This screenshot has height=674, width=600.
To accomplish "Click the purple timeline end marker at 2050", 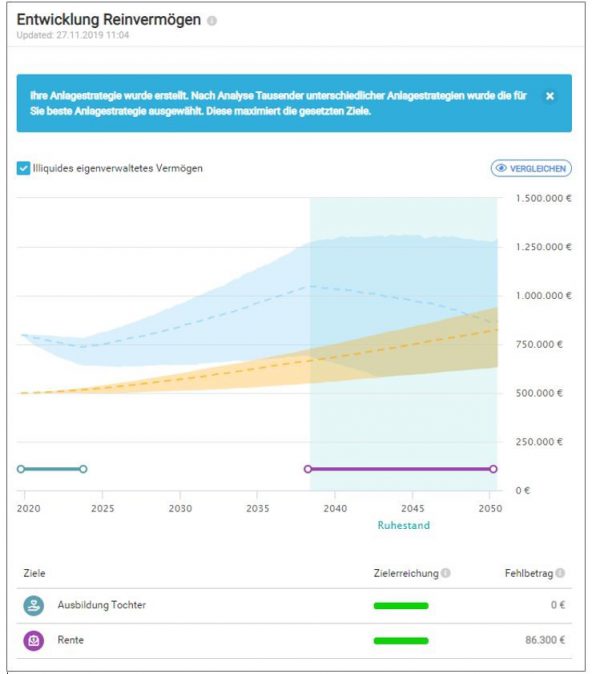I will [493, 468].
